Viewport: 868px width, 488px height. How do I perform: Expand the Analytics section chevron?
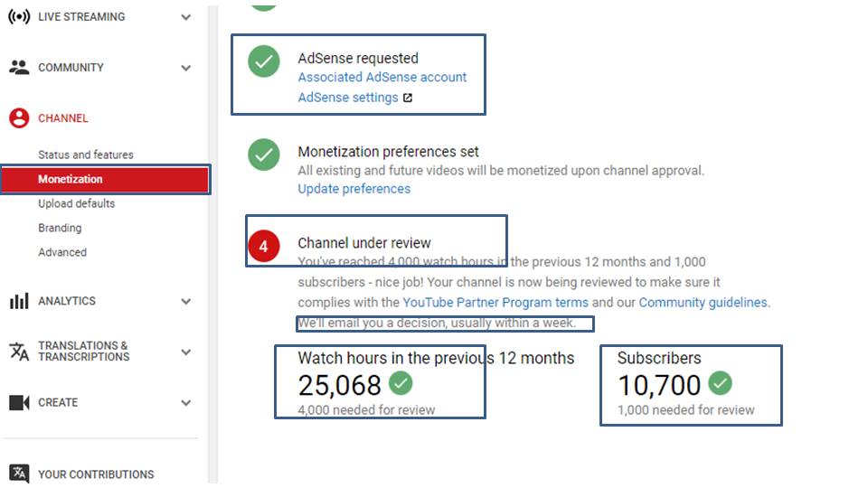pos(186,302)
